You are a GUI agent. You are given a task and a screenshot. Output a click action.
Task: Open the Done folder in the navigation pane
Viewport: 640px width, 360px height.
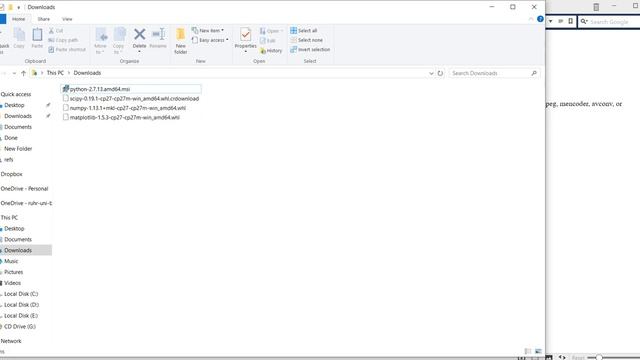[x=11, y=138]
